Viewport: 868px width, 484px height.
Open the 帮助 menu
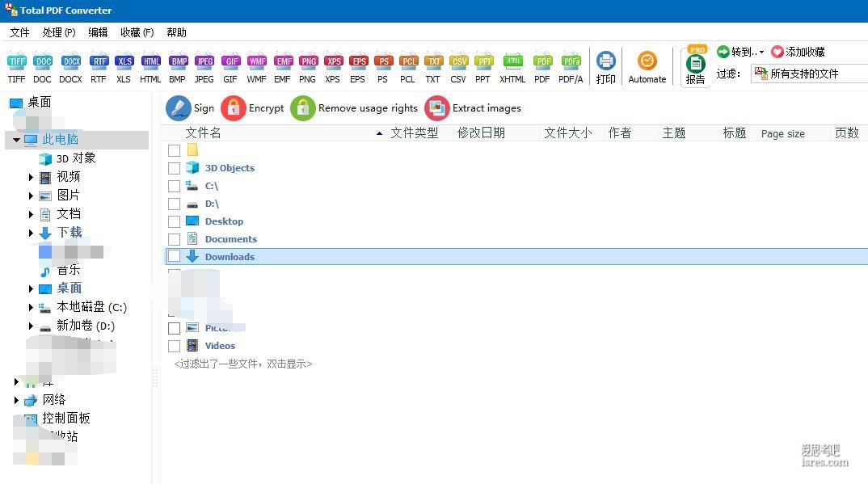[176, 32]
